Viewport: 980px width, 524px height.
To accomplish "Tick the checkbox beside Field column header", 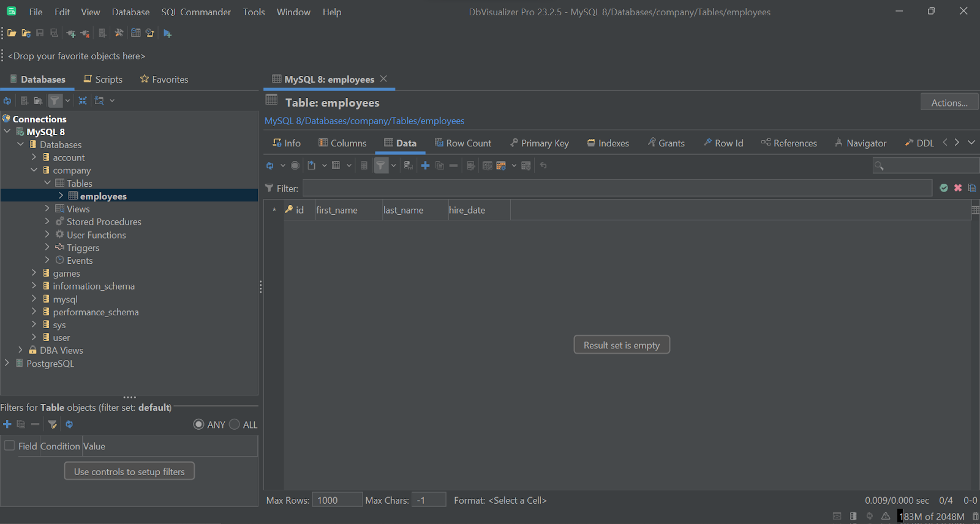I will [x=10, y=446].
